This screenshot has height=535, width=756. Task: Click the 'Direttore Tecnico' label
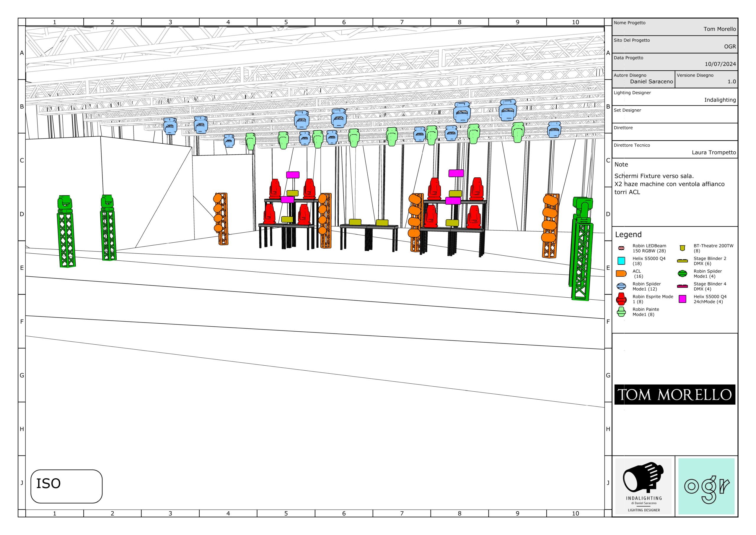coord(632,145)
